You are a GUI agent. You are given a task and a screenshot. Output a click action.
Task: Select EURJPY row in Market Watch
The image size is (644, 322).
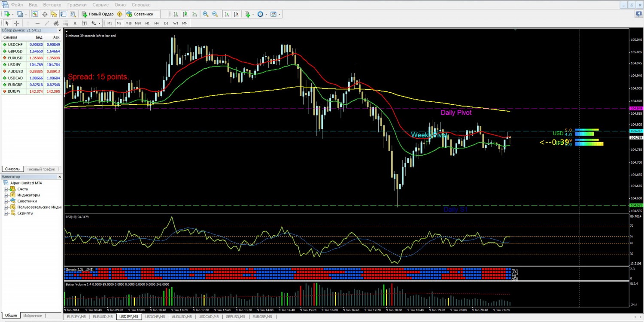(x=31, y=91)
